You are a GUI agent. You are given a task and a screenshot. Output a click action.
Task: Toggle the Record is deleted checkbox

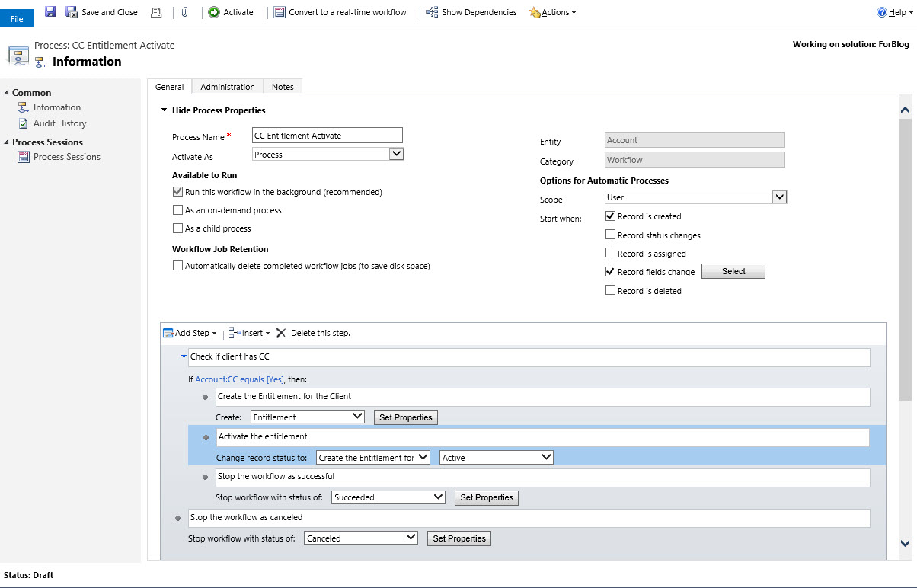(x=610, y=290)
